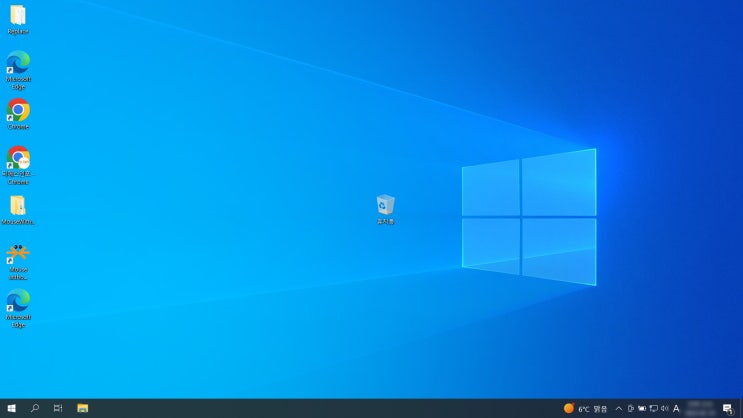
Task: Select the Mouse without Borders shortcut
Action: 18,262
